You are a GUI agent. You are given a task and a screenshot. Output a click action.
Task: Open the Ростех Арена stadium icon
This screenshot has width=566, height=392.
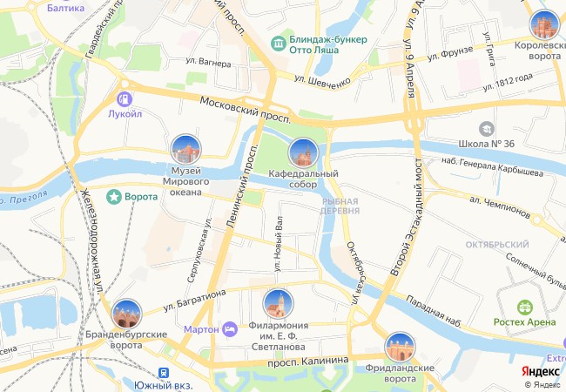[525, 308]
